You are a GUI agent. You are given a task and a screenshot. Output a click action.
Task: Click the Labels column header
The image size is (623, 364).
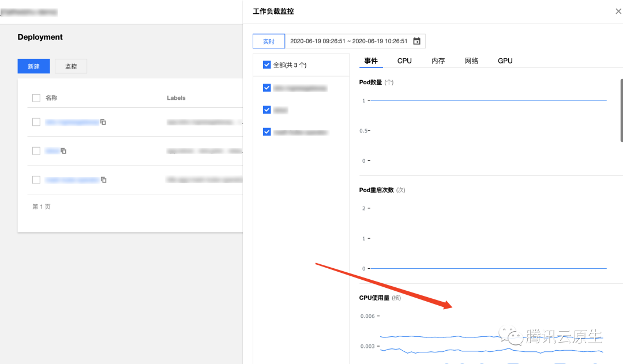[x=176, y=97]
